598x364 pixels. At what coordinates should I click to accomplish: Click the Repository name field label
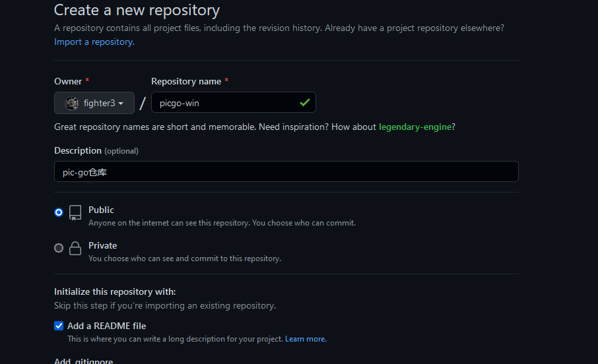[x=186, y=81]
